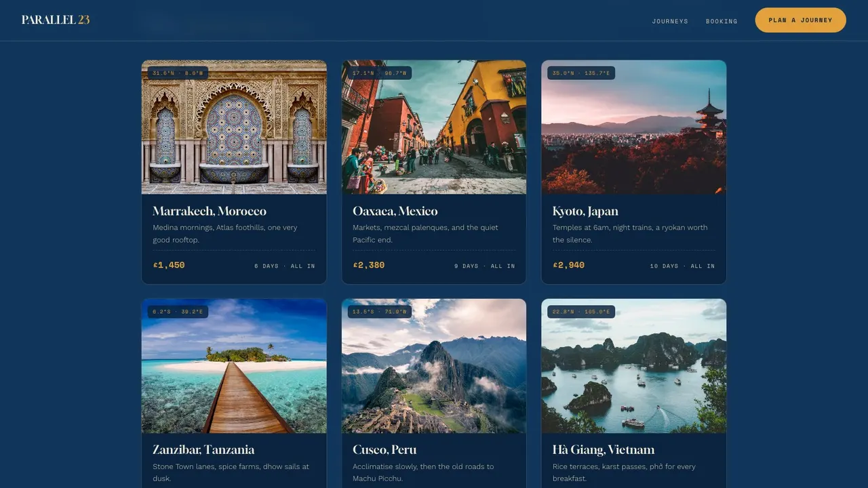Click the "Temples at 6am, night trains" description
This screenshot has height=488, width=868.
coord(630,234)
